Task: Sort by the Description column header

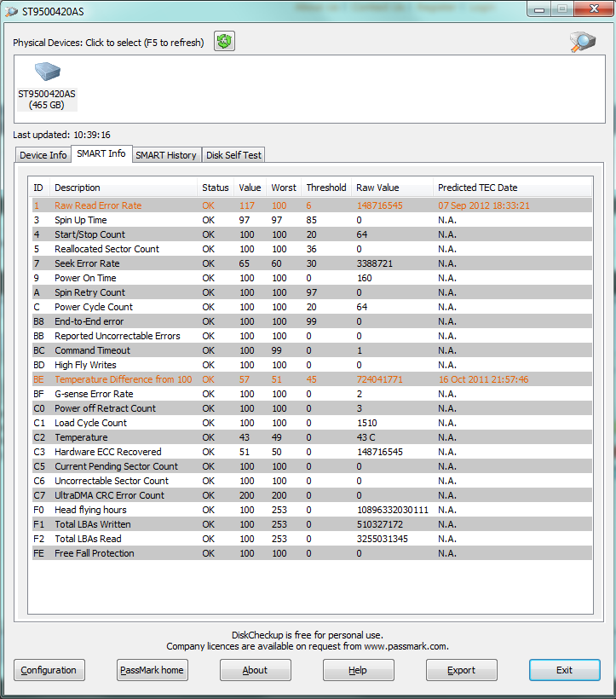Action: 124,188
